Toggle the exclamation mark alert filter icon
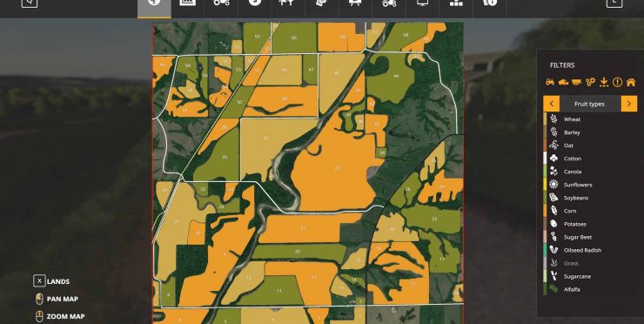 pyautogui.click(x=617, y=82)
